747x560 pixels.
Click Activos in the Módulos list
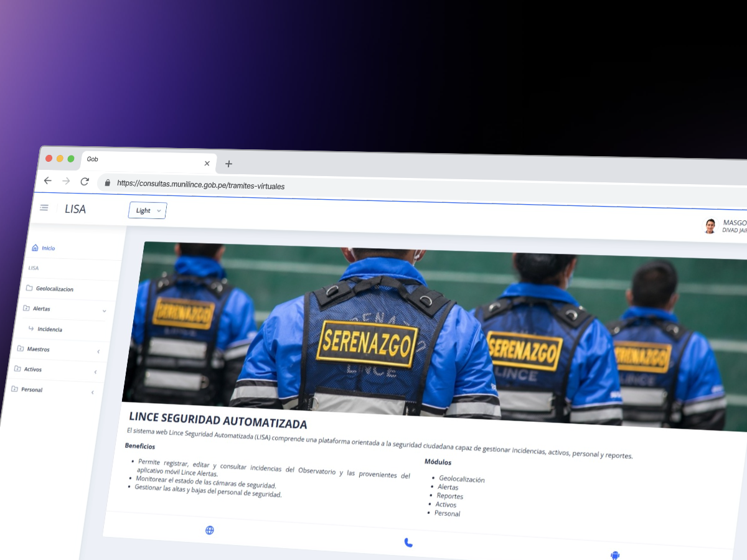(x=446, y=505)
